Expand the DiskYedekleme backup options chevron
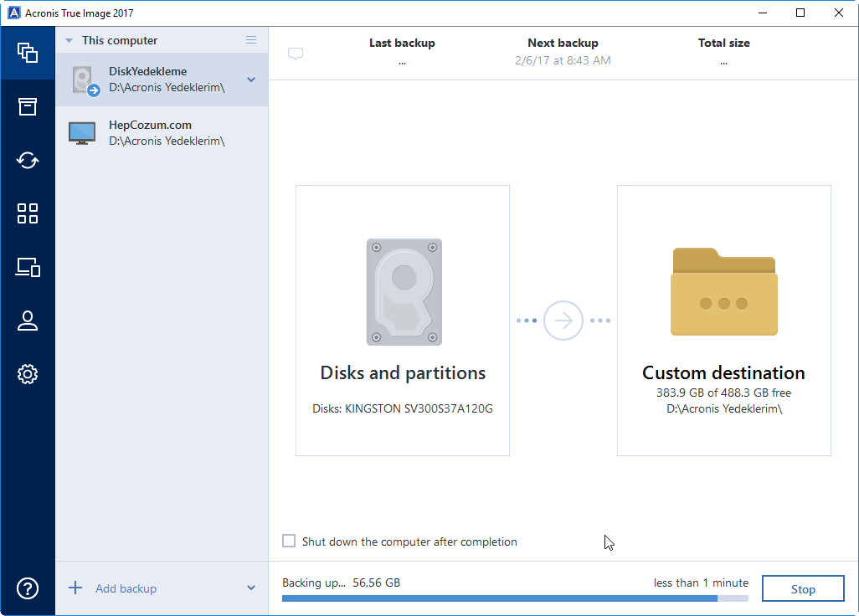The width and height of the screenshot is (859, 616). (x=251, y=80)
